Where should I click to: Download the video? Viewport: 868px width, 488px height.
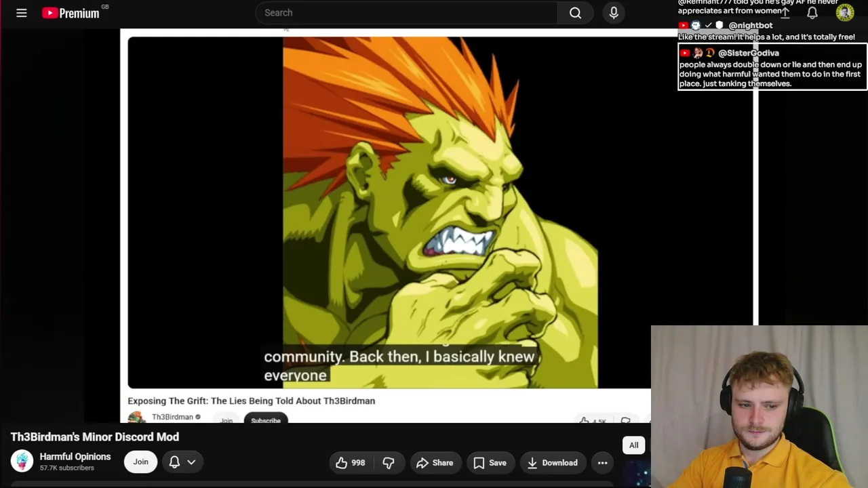click(552, 463)
